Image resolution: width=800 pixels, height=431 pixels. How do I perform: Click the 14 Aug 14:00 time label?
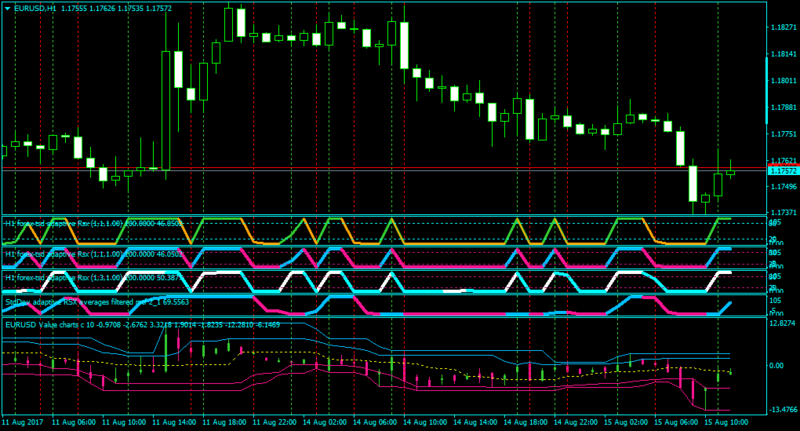[x=475, y=422]
